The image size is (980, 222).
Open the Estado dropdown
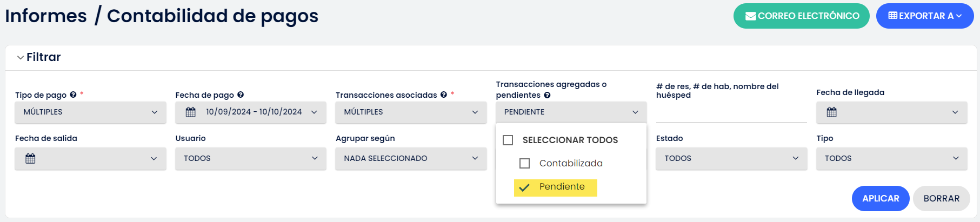(731, 158)
